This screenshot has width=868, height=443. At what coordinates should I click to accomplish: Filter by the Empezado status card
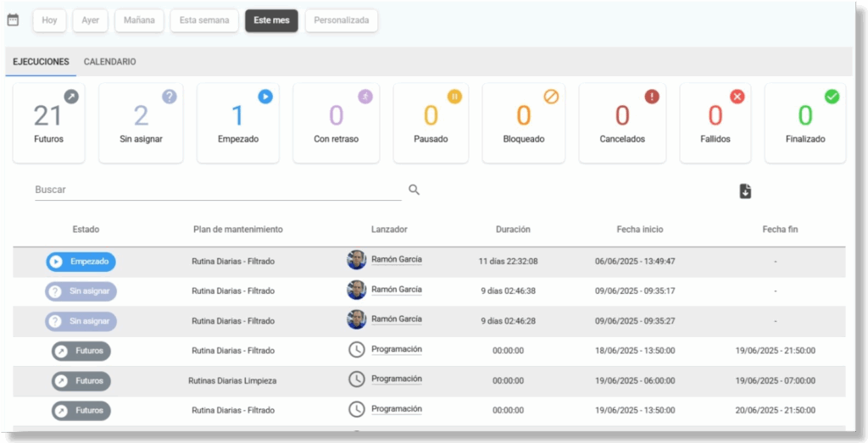[x=238, y=123]
